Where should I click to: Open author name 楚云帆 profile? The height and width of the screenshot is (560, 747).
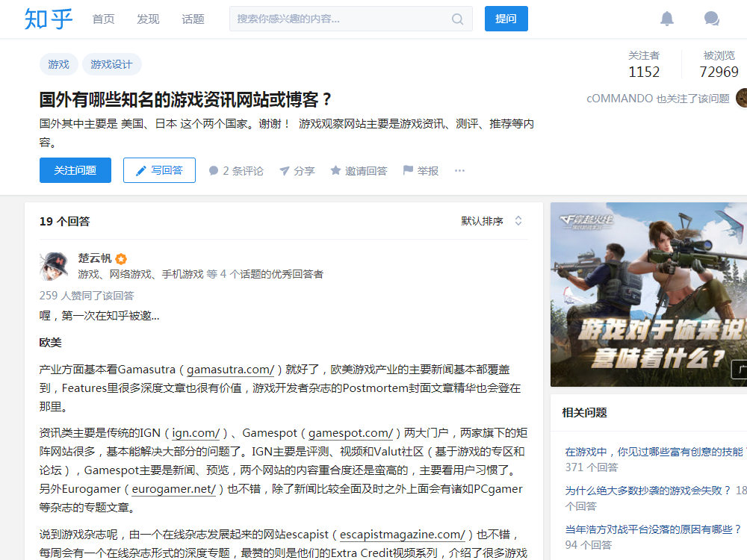(x=95, y=258)
